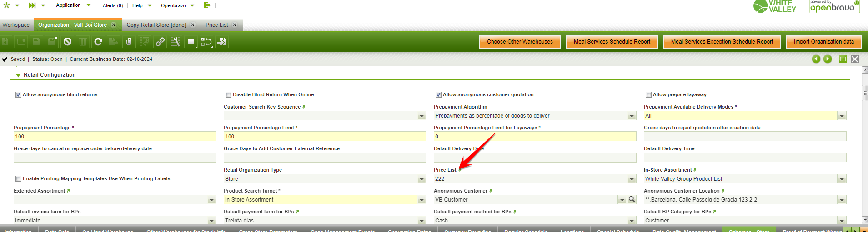Switch to Copy Retail Store [done] tab
The width and height of the screenshot is (868, 232).
click(156, 25)
